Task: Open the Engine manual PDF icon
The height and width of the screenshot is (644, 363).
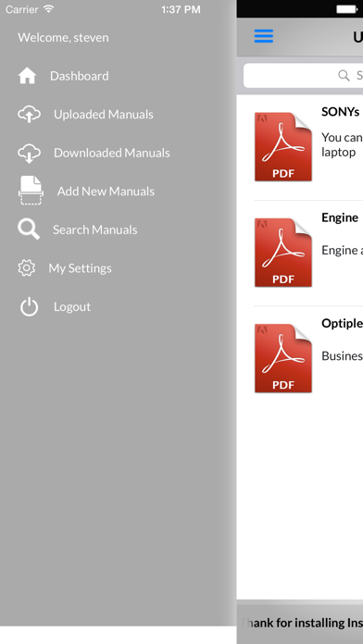Action: (283, 253)
